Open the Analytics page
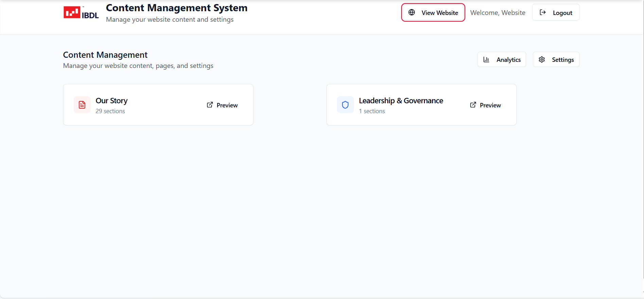This screenshot has width=644, height=299. (502, 59)
